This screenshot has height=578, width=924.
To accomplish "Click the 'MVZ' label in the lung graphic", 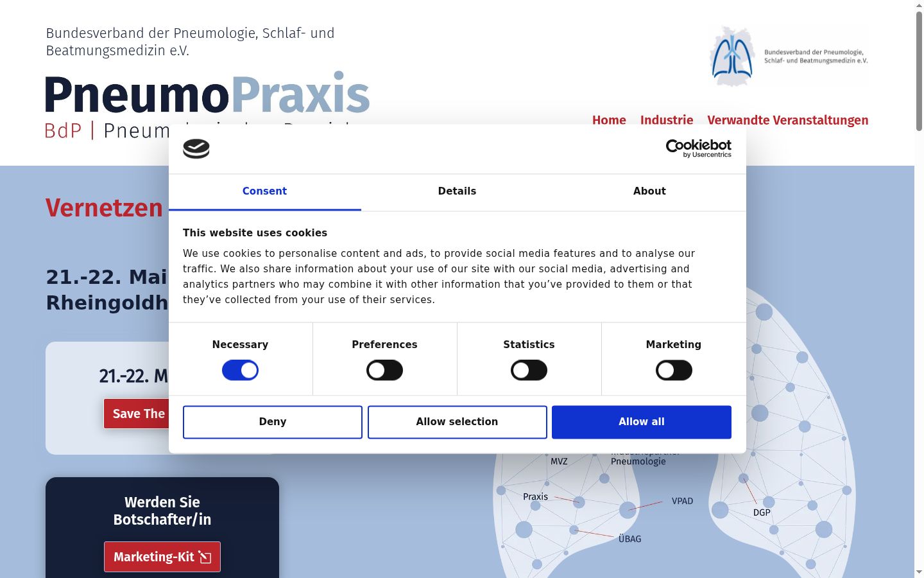I will pos(559,461).
